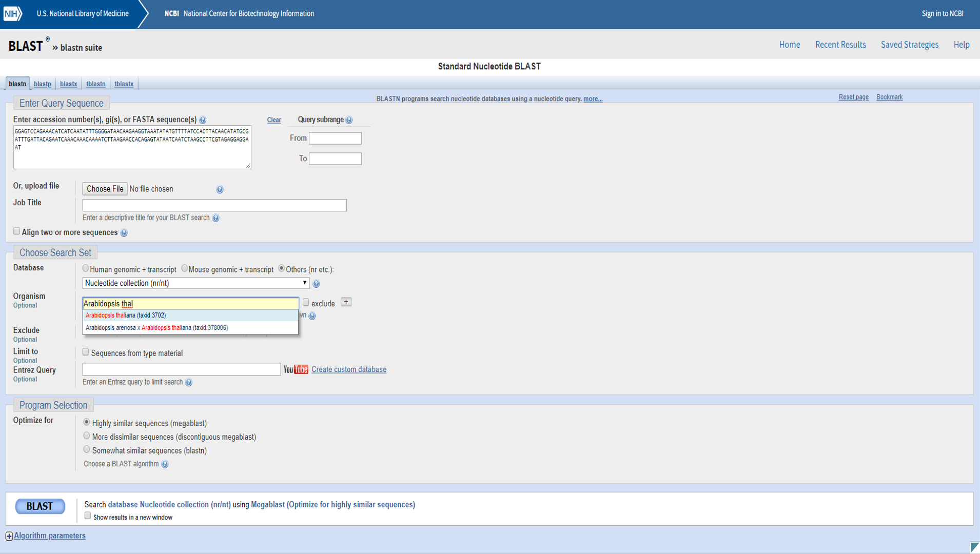Click the Query subrange help icon

click(x=349, y=120)
